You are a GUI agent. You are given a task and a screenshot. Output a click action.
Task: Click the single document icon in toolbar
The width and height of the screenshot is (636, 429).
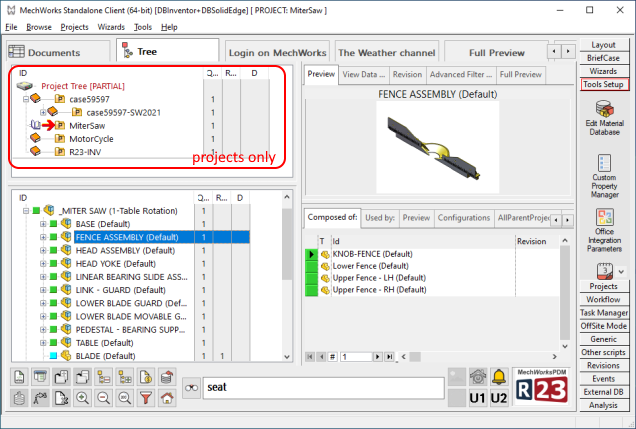(19, 377)
